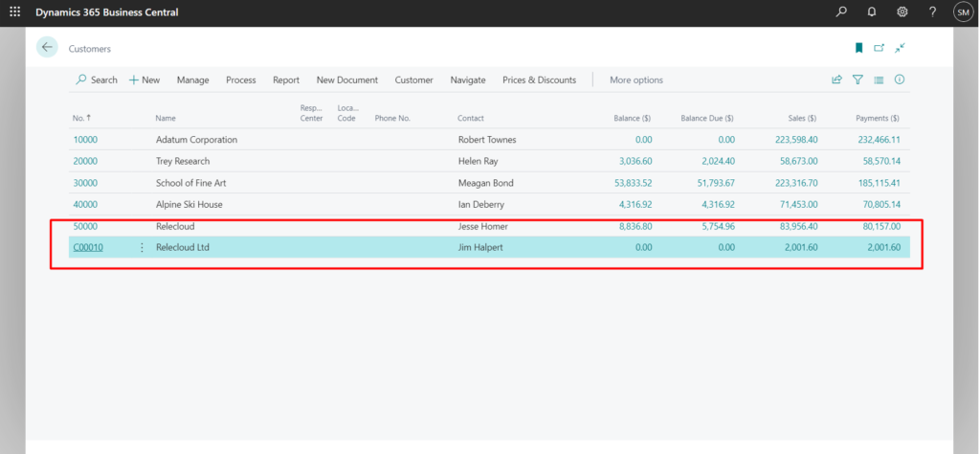980x454 pixels.
Task: Select the Adatum Corporation name cell
Action: coord(196,140)
